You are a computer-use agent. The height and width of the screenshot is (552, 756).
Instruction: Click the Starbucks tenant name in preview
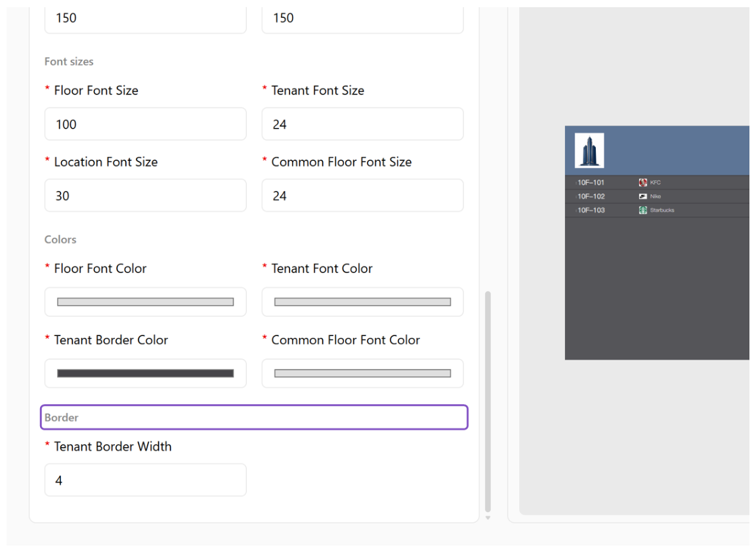click(662, 210)
